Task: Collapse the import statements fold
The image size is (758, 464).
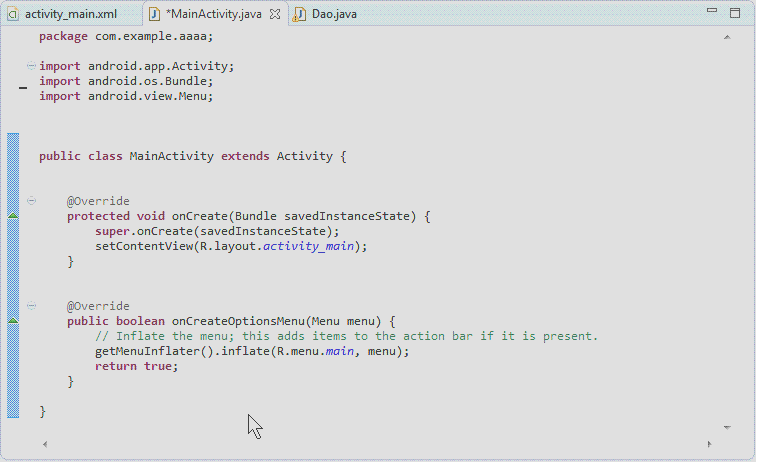Action: pyautogui.click(x=31, y=65)
